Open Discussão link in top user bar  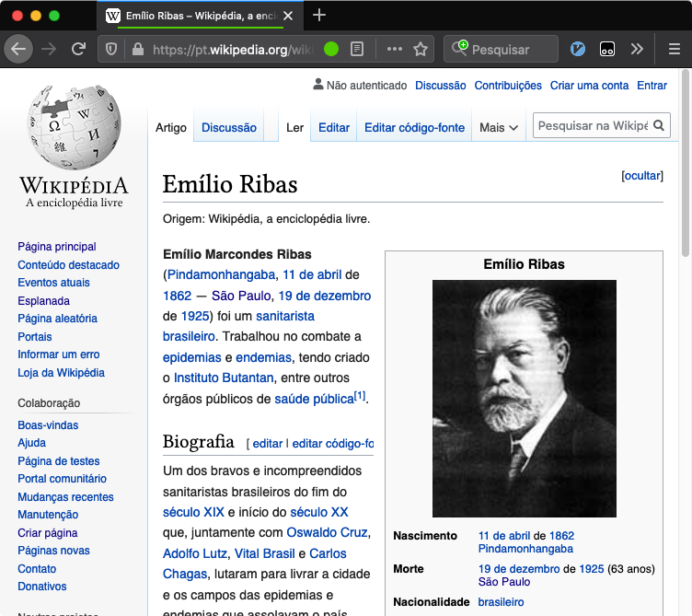tap(441, 86)
